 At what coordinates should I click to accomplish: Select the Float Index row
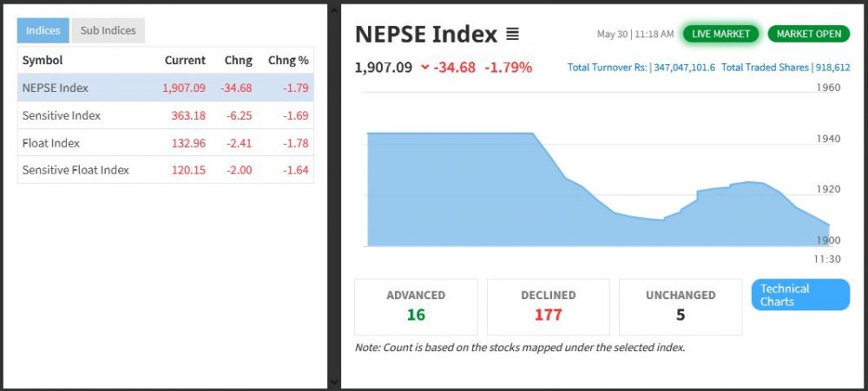(x=165, y=143)
